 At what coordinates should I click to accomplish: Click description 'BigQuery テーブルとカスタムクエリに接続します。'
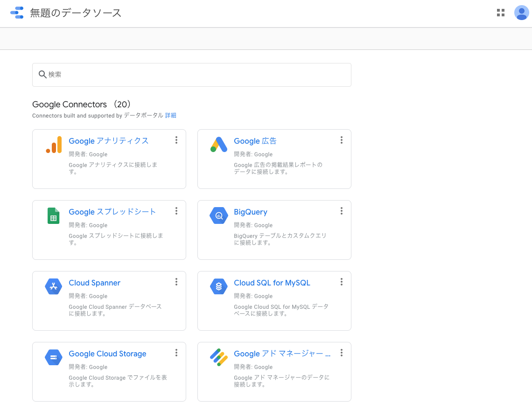click(x=280, y=239)
